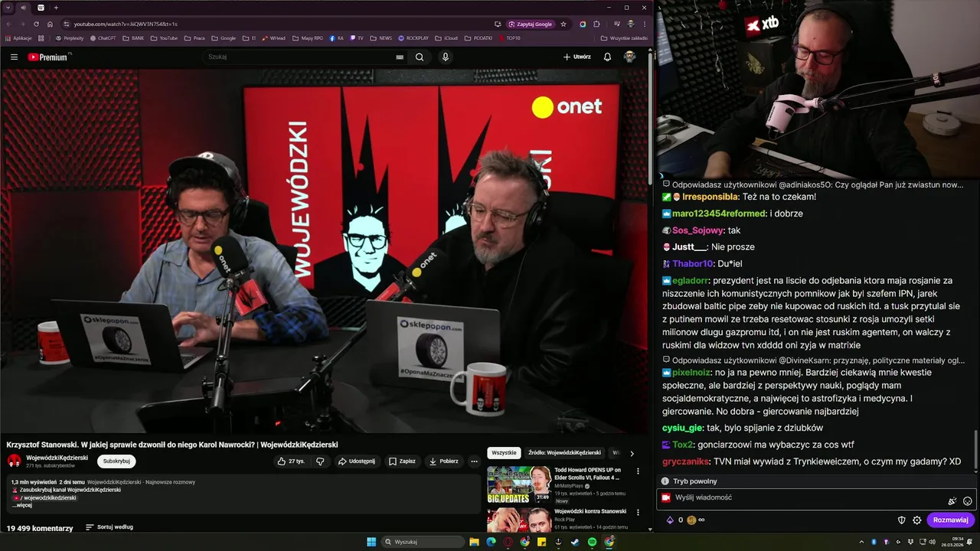Open more actions (three dots) under video

pyautogui.click(x=474, y=461)
